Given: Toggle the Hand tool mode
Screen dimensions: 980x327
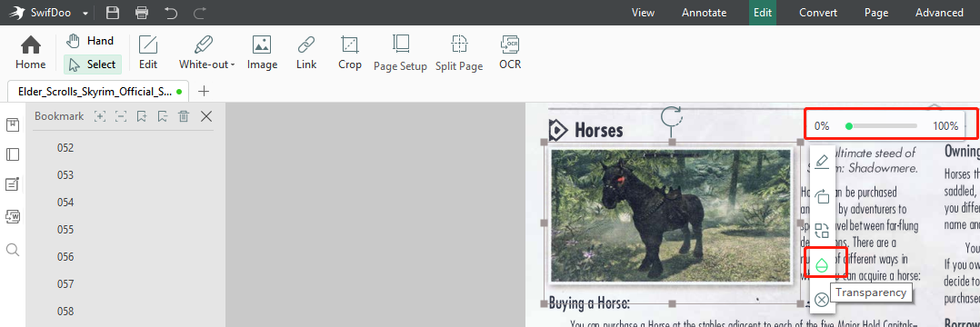Looking at the screenshot, I should (91, 41).
